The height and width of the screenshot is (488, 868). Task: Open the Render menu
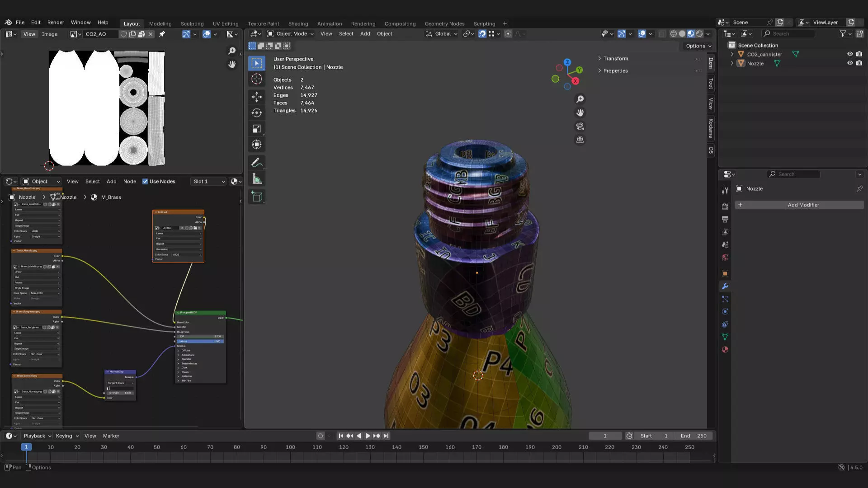coord(56,22)
